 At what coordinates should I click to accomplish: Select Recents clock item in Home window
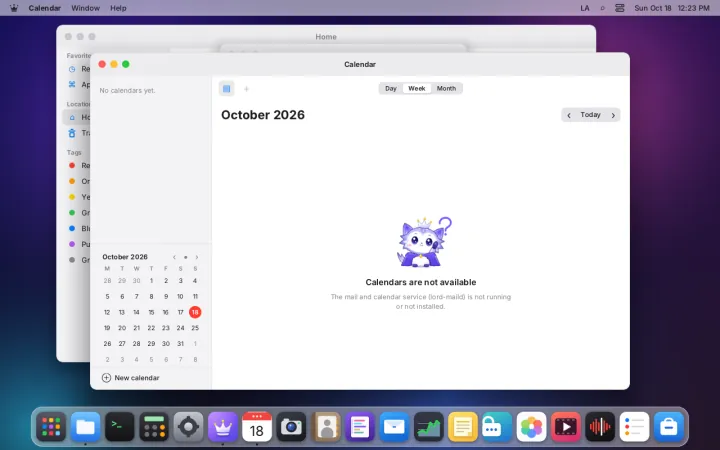(x=76, y=69)
